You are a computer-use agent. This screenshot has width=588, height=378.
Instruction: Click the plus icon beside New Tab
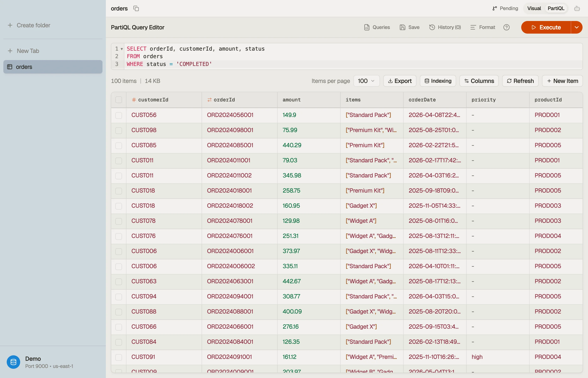[10, 51]
